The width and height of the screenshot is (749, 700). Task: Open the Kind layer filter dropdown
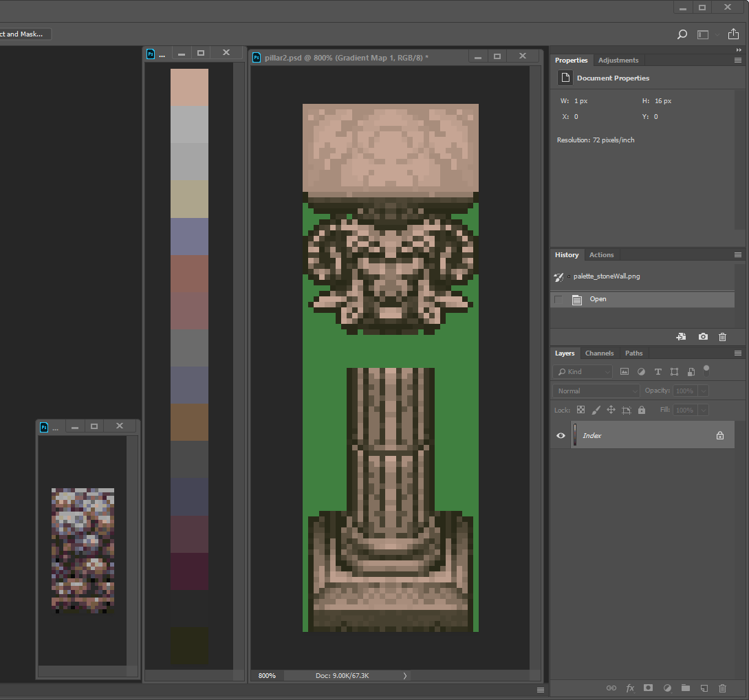click(583, 372)
